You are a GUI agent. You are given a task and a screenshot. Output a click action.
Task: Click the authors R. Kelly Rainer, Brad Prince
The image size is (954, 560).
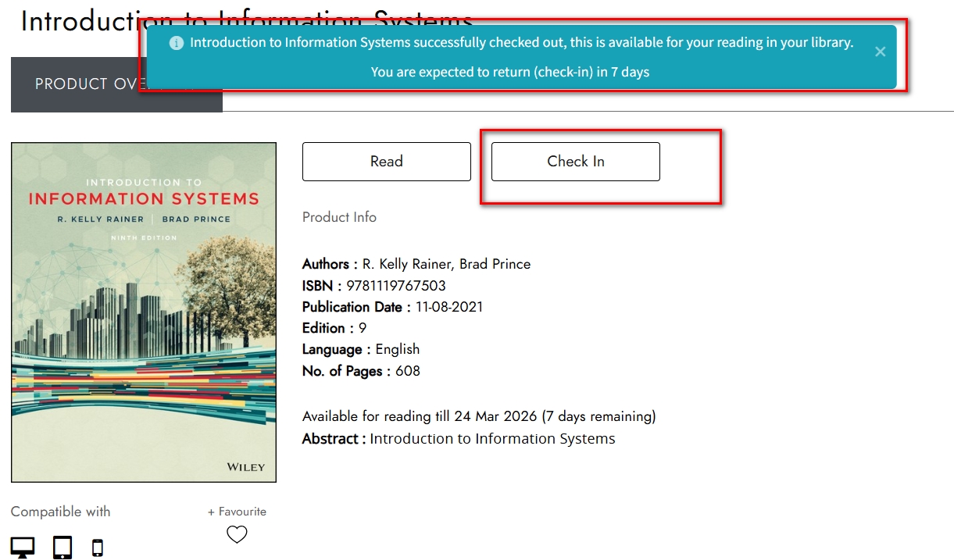click(x=446, y=264)
